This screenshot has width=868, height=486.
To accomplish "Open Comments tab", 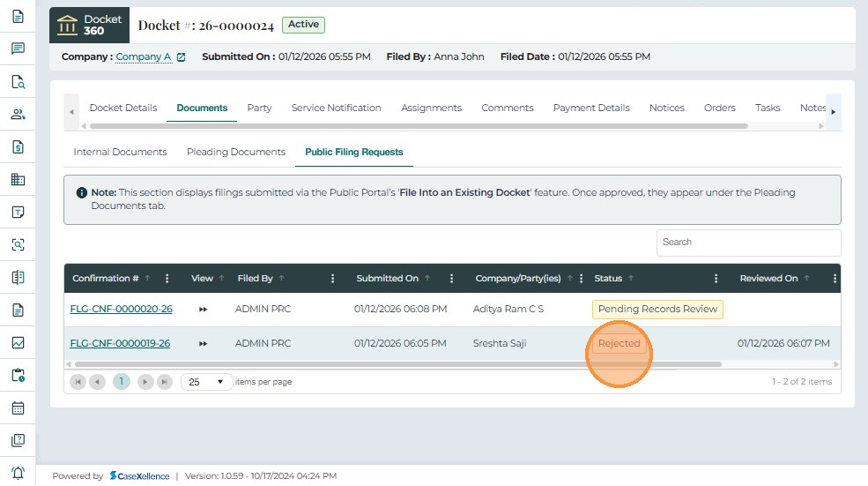I will click(507, 108).
